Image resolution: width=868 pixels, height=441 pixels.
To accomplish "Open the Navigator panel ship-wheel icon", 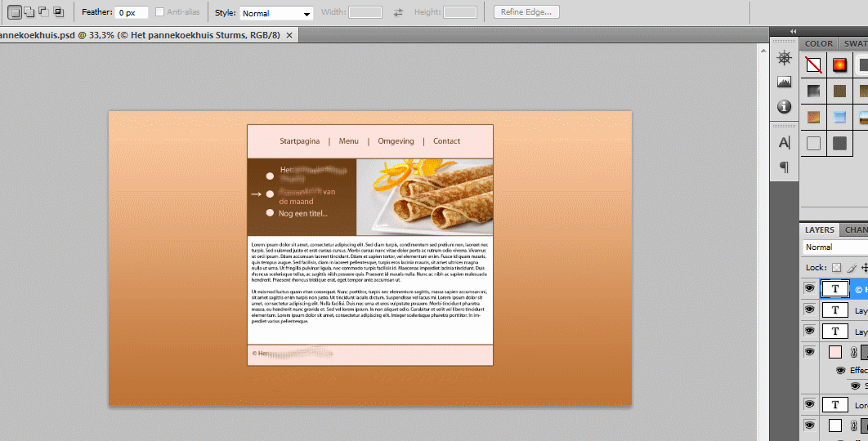I will [785, 58].
